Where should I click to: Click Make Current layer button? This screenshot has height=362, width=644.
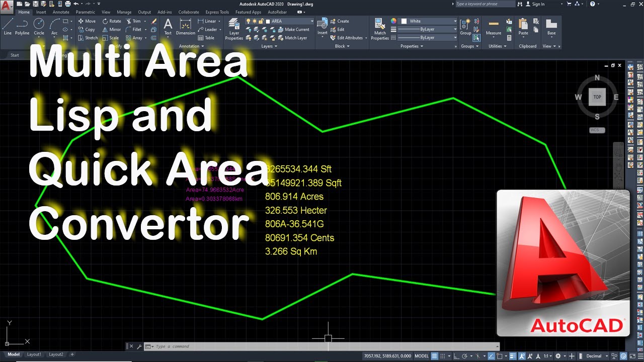[x=293, y=30]
